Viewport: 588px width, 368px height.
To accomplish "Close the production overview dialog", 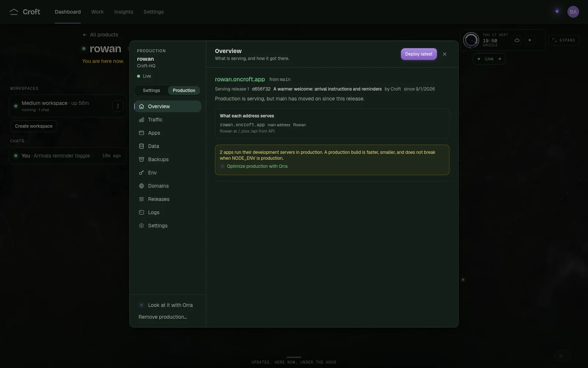I will 445,54.
